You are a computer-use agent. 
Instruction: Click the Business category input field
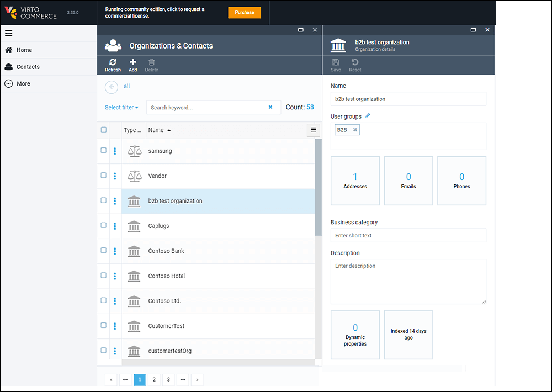click(x=408, y=235)
